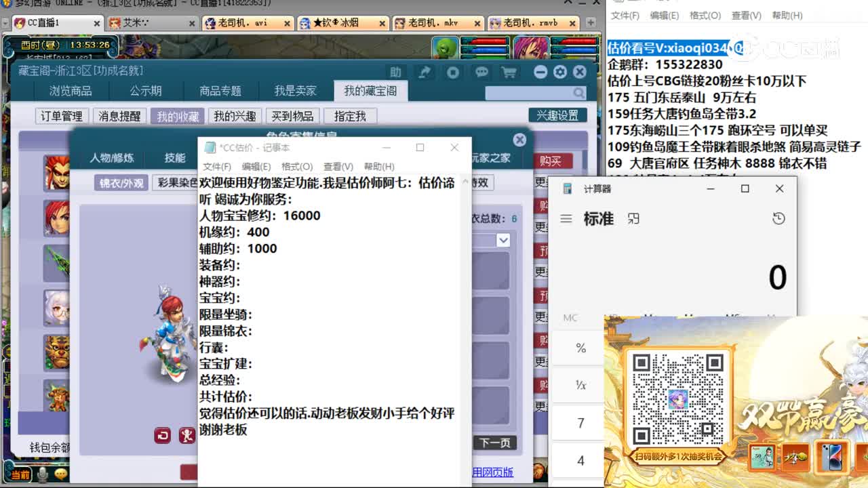868x488 pixels.
Task: Click the 指定我 button
Action: tap(350, 116)
